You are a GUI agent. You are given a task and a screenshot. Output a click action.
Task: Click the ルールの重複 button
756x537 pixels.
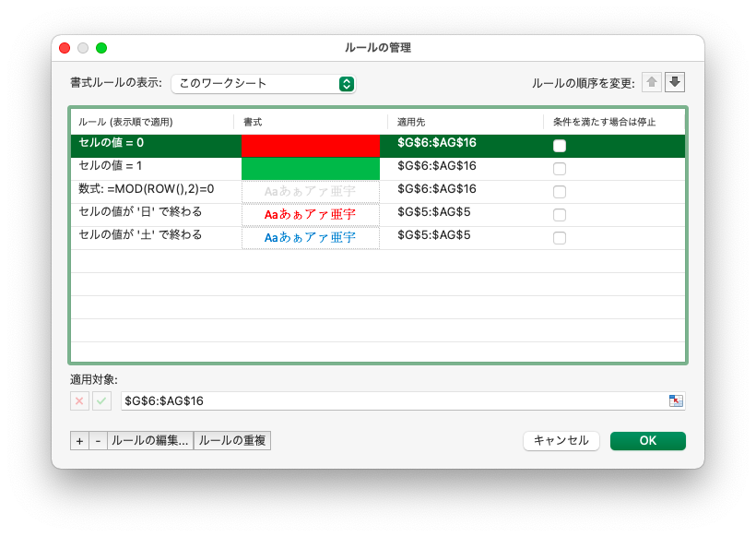232,441
